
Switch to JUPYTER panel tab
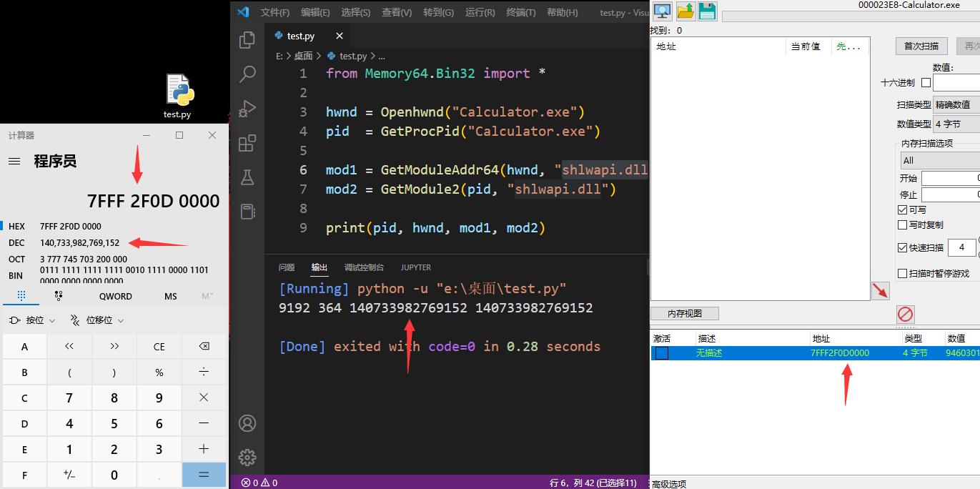point(416,267)
